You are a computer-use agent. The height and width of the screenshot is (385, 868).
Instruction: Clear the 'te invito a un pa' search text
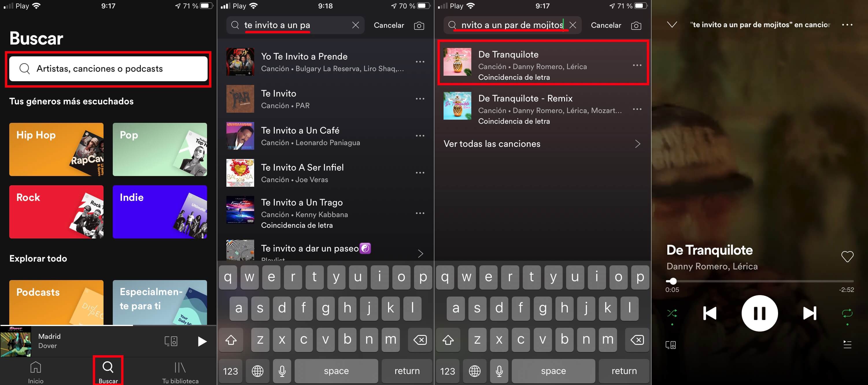tap(355, 25)
